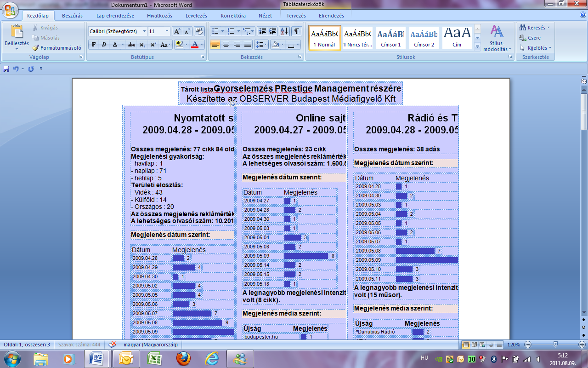Select the Normál style
The height and width of the screenshot is (368, 588).
pyautogui.click(x=324, y=37)
